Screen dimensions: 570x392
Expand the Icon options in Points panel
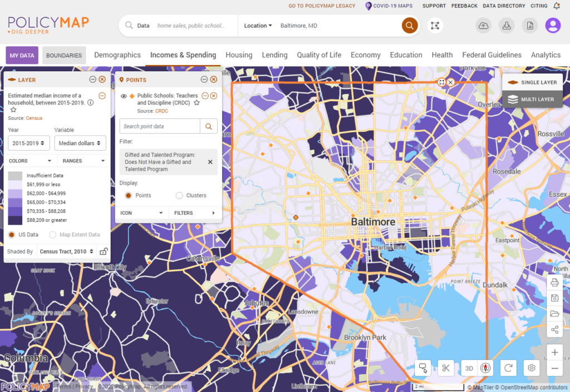click(142, 213)
